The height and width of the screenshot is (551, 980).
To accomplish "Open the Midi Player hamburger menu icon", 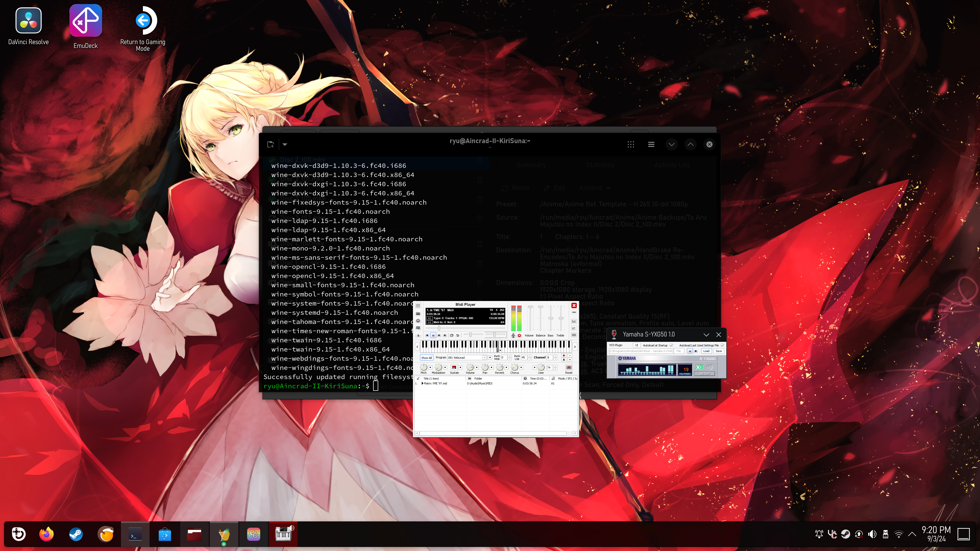I will point(418,305).
